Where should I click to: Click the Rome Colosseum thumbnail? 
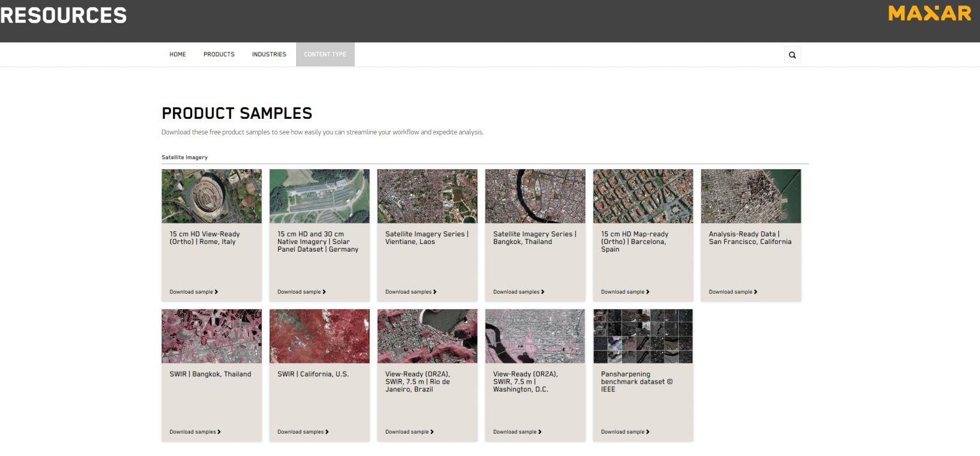pyautogui.click(x=211, y=196)
